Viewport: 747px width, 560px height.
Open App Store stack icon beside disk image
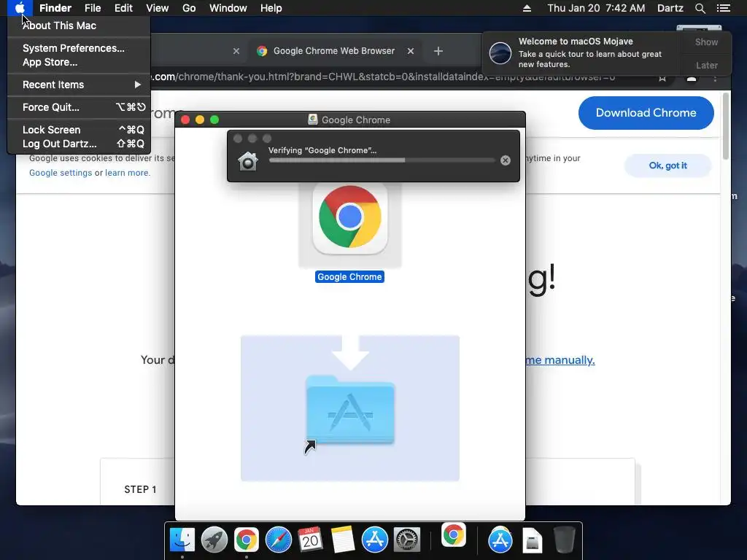(x=500, y=540)
